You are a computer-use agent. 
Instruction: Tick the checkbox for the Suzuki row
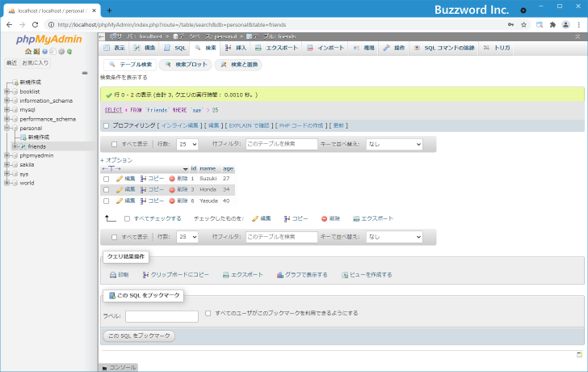[106, 178]
